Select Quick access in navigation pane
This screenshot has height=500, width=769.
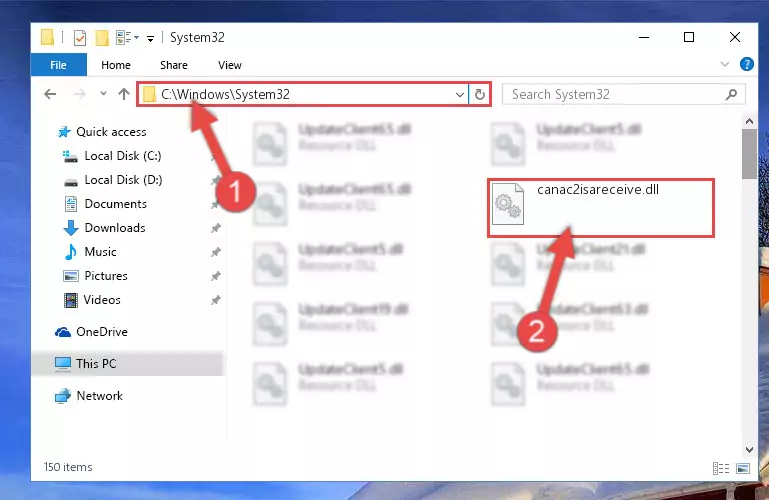pos(111,132)
